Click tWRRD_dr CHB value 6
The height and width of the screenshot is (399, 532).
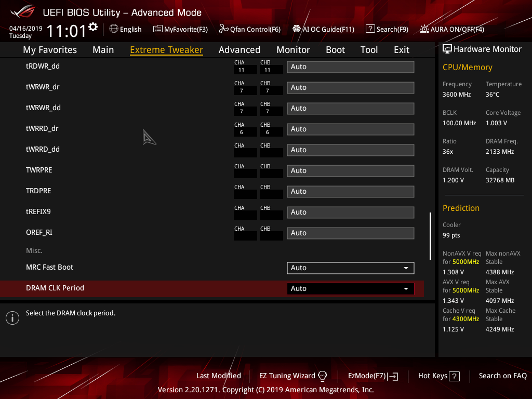268,132
